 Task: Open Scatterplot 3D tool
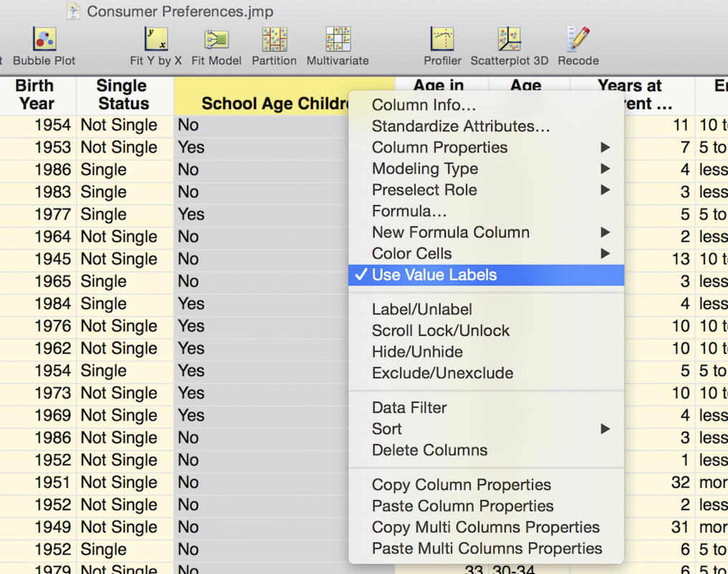tap(509, 39)
